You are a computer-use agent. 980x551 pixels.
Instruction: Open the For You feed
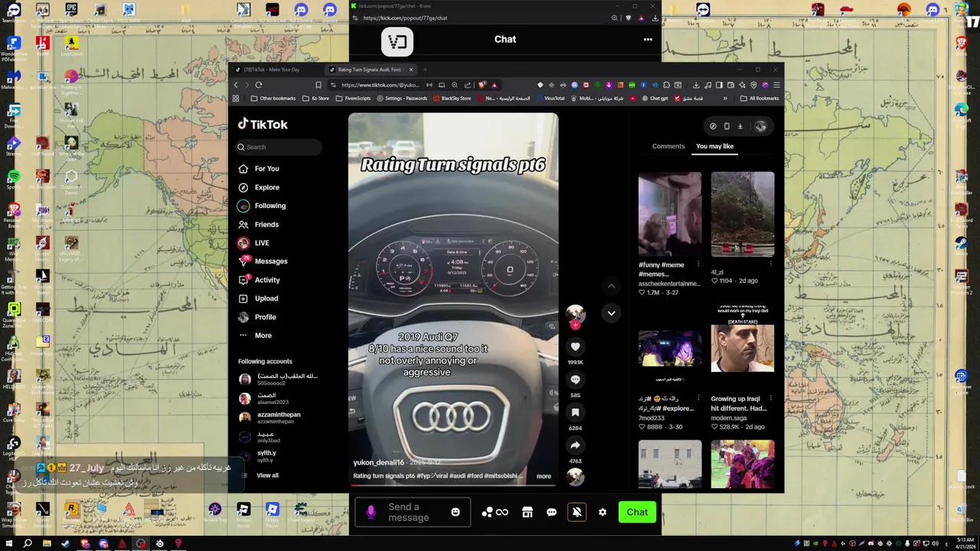pyautogui.click(x=259, y=168)
